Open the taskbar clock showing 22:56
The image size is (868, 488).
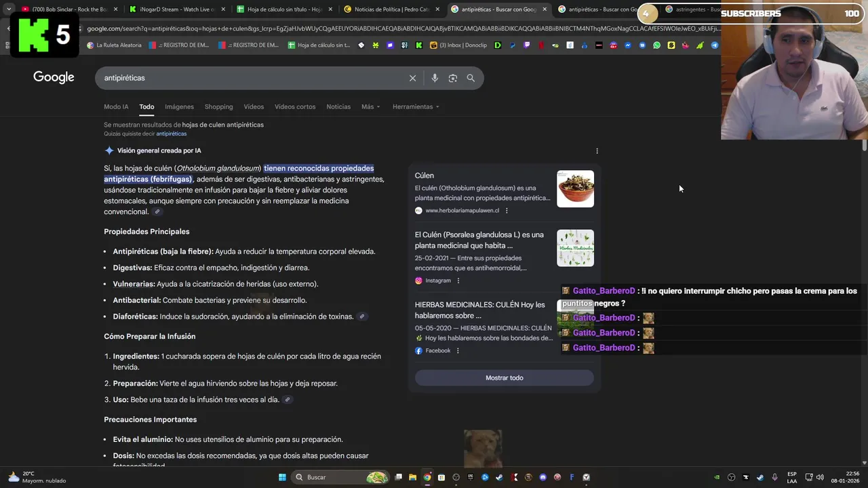point(845,477)
